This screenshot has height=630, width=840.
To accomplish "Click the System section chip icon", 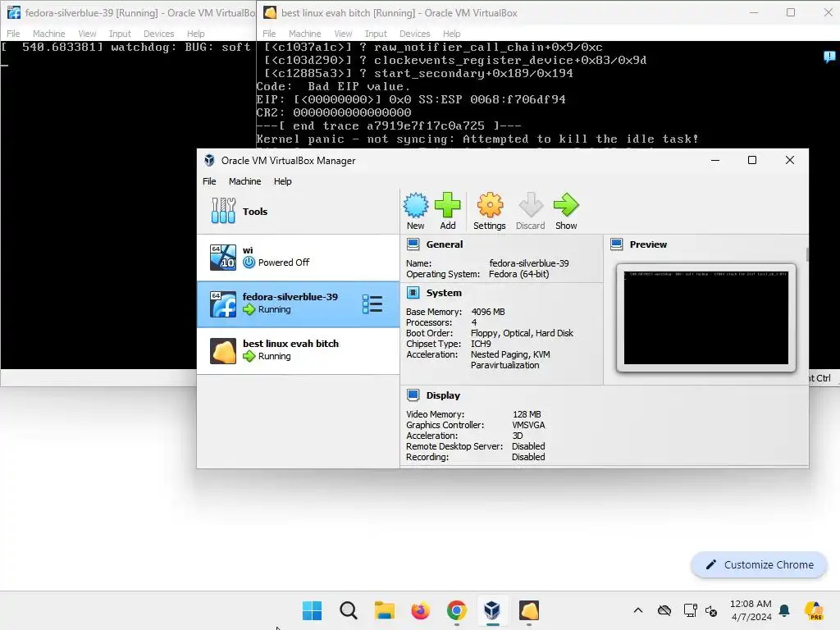I will [x=413, y=293].
